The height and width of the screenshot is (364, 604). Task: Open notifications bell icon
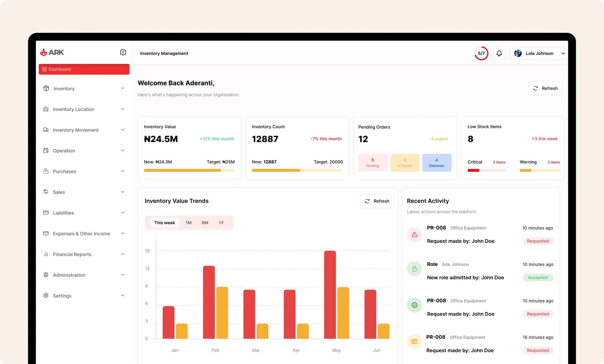pyautogui.click(x=499, y=53)
